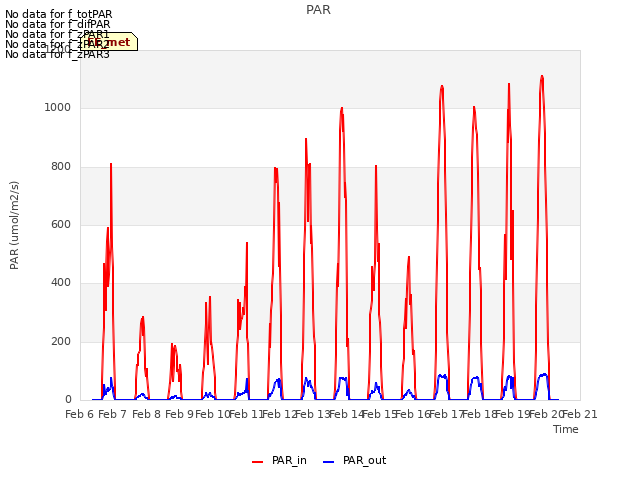The image size is (640, 480).
Task: Click the x-axis title 'Time'
Action: (x=566, y=429)
